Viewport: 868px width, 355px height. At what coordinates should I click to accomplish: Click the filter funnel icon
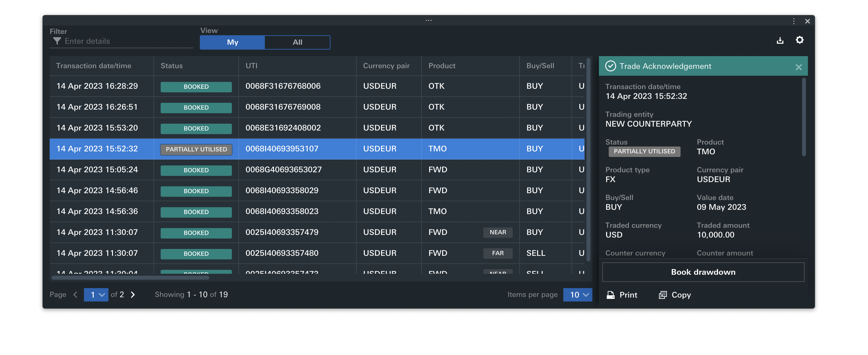[x=57, y=41]
